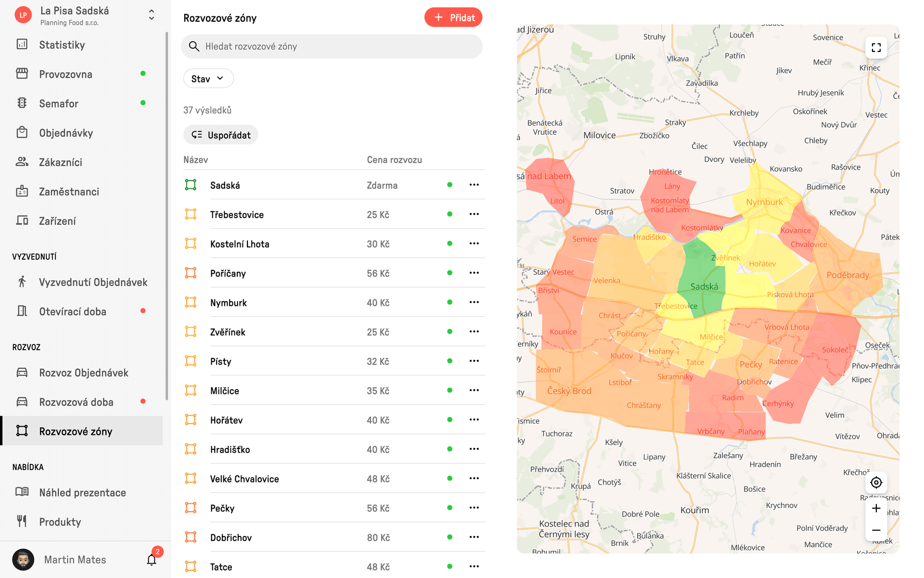
Task: Click the green status dot for Pečky
Action: click(x=449, y=508)
